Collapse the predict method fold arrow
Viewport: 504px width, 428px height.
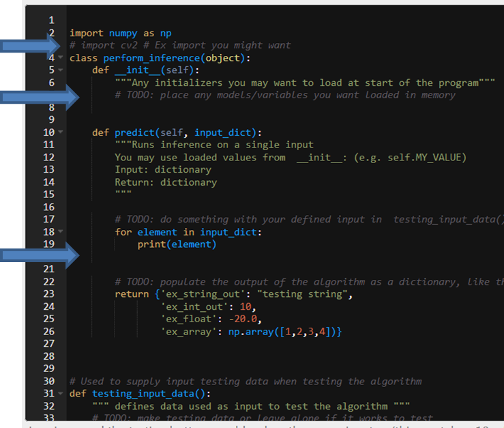pyautogui.click(x=61, y=132)
